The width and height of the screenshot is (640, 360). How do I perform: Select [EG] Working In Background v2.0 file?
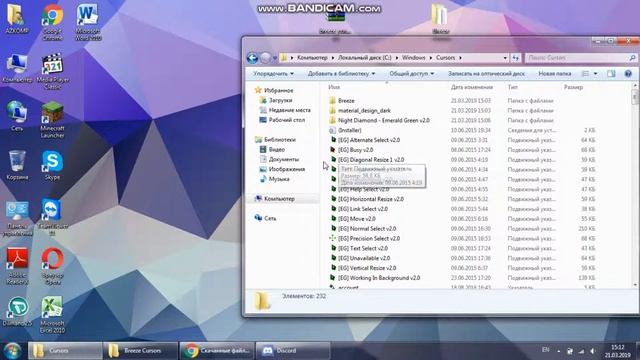pyautogui.click(x=379, y=278)
